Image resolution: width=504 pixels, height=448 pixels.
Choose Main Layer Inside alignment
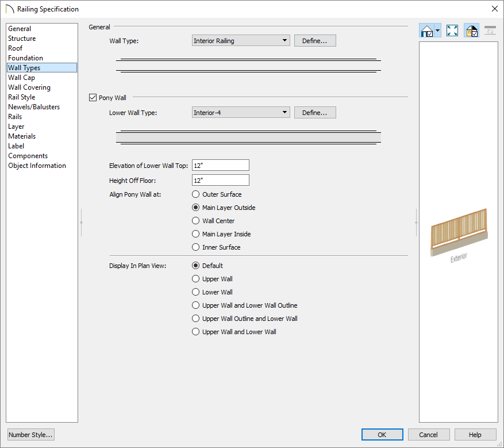coord(196,234)
